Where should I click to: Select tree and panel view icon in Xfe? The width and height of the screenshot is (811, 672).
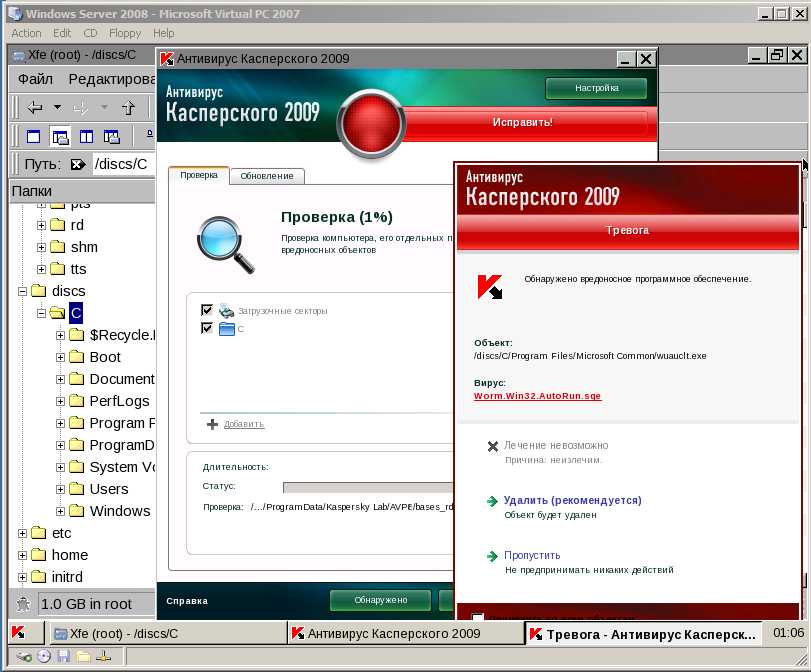tap(60, 137)
